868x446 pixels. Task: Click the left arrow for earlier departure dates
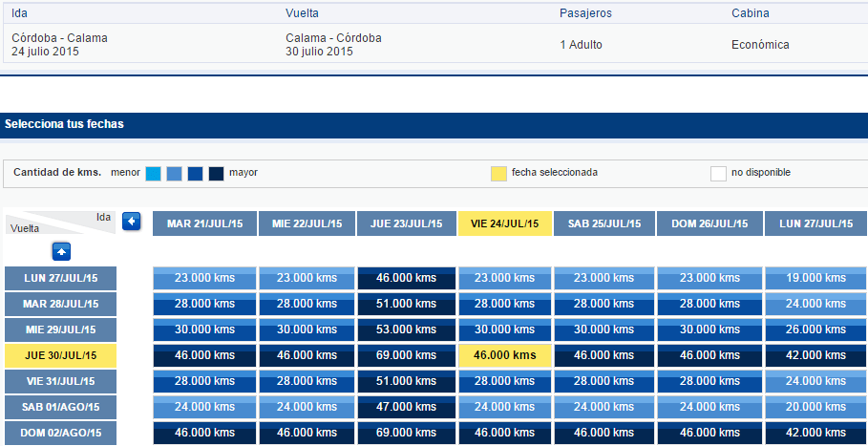[x=131, y=222]
